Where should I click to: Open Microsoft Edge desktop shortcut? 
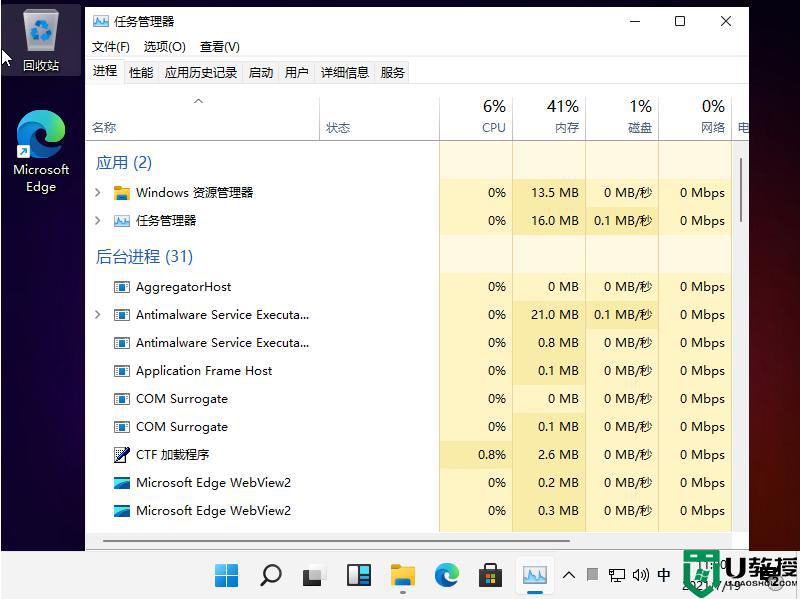(41, 150)
